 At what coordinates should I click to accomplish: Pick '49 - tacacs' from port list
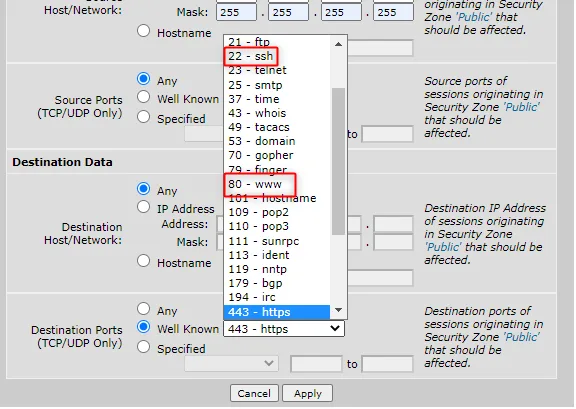(277, 127)
